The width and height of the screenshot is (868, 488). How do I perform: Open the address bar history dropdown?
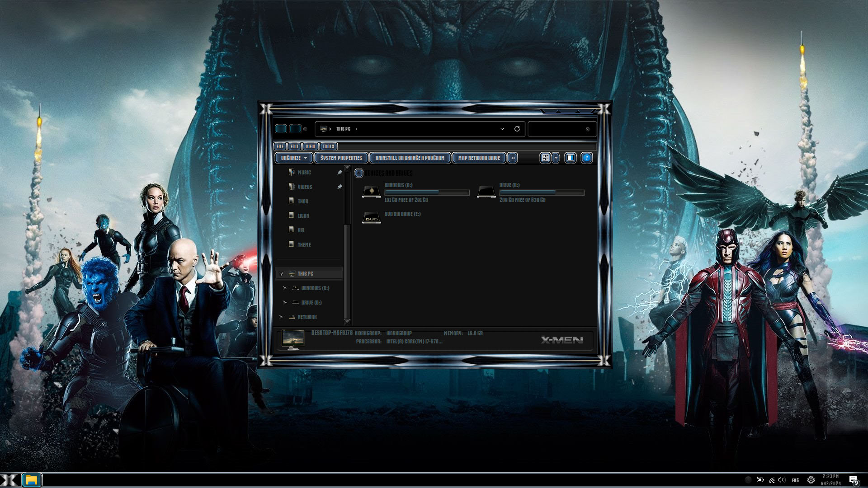point(502,129)
